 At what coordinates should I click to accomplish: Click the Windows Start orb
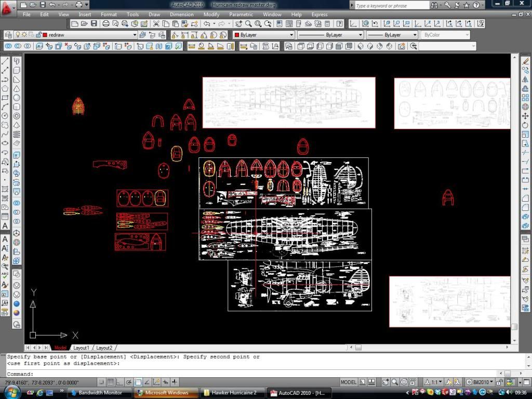pyautogui.click(x=12, y=393)
